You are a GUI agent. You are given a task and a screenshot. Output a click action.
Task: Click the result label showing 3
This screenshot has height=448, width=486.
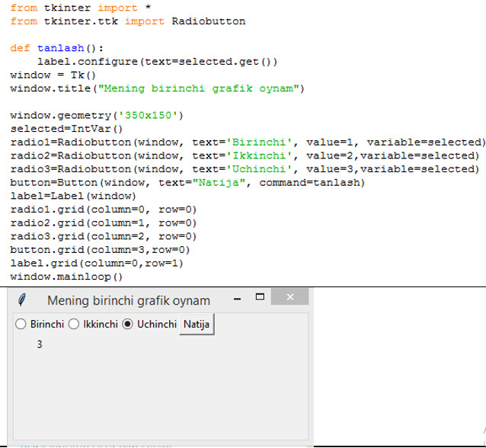point(40,345)
